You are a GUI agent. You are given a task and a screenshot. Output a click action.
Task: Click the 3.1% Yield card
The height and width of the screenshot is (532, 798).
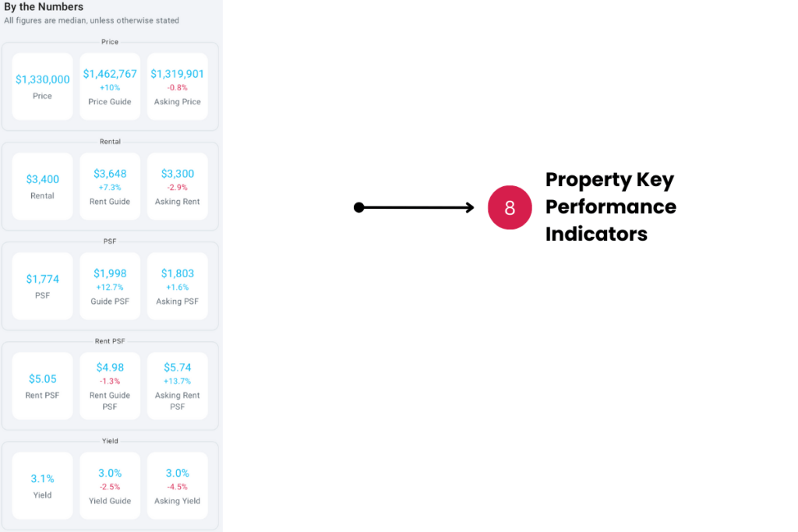tap(43, 485)
